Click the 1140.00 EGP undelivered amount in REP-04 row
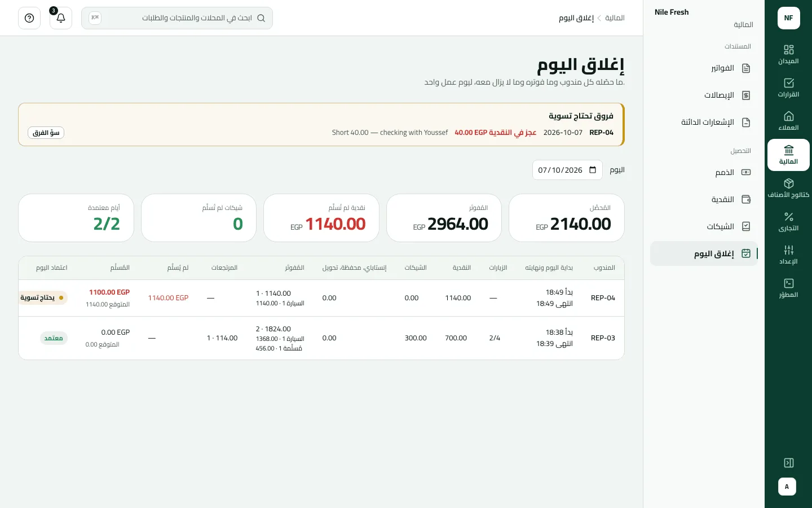The height and width of the screenshot is (508, 812). click(x=168, y=298)
